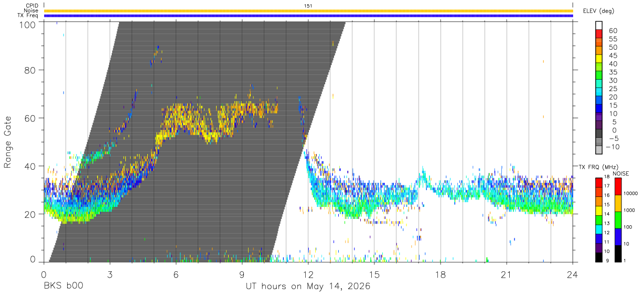
Task: Click the x-axis tick label 12
Action: click(x=308, y=274)
